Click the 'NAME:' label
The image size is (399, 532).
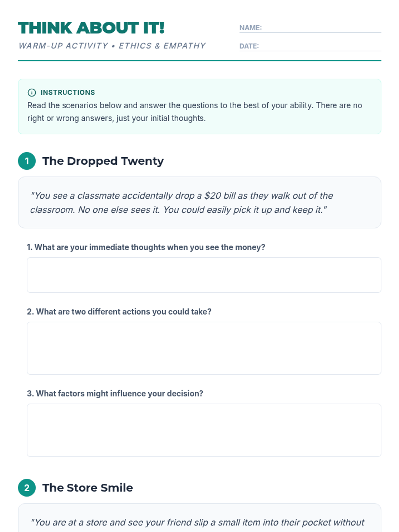pos(250,28)
